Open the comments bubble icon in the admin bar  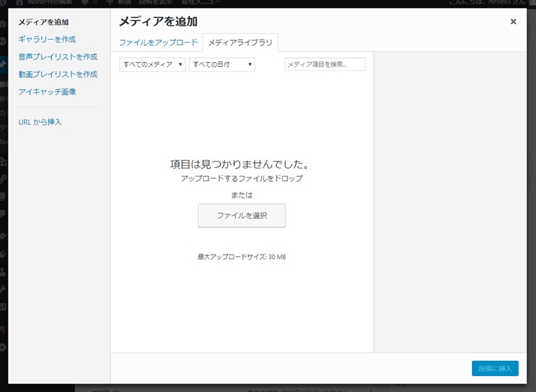[x=84, y=3]
